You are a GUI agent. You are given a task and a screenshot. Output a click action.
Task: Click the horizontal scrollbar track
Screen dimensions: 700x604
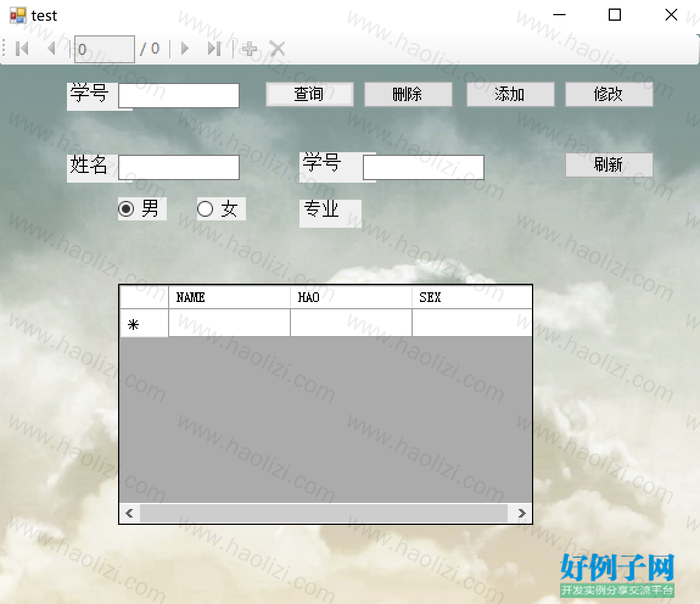324,513
